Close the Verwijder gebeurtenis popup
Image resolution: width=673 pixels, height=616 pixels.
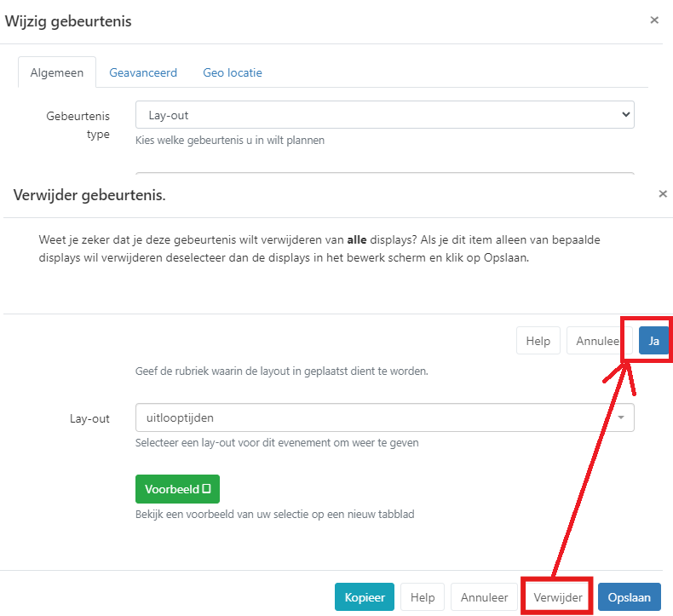pyautogui.click(x=663, y=194)
